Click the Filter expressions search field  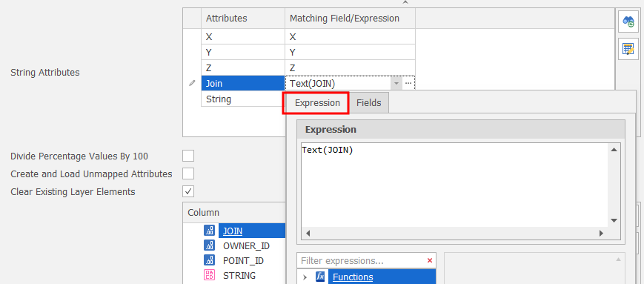[362, 260]
